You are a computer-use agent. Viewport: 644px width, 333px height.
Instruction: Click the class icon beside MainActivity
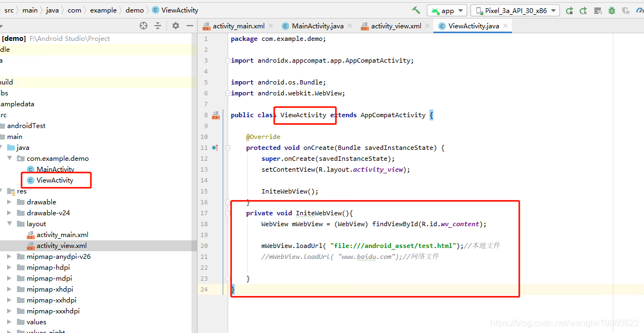[x=31, y=169]
